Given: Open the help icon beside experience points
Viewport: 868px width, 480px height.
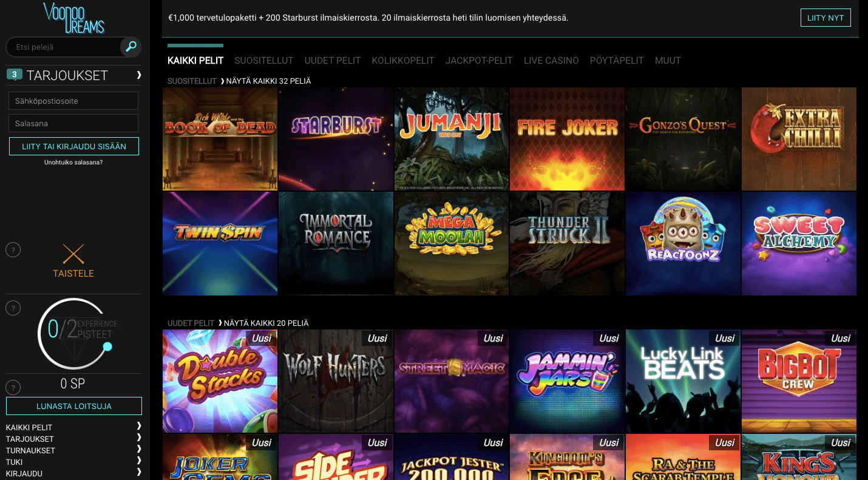Looking at the screenshot, I should 13,308.
